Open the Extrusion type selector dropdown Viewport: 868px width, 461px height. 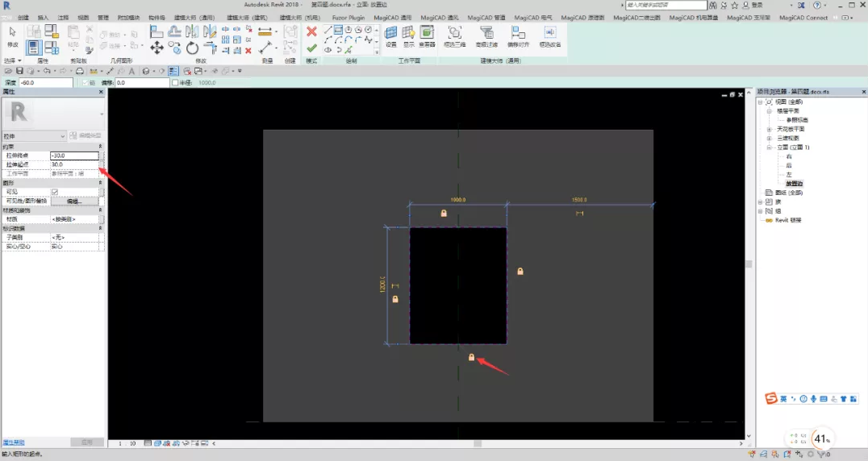[x=35, y=136]
